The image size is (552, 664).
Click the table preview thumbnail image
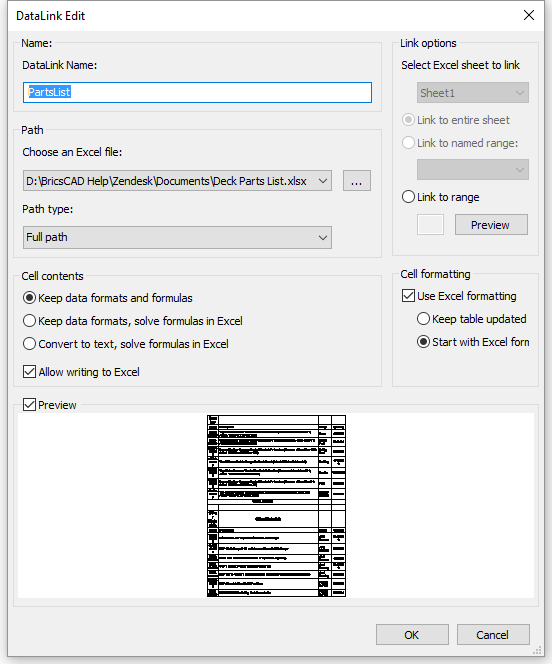[x=276, y=506]
